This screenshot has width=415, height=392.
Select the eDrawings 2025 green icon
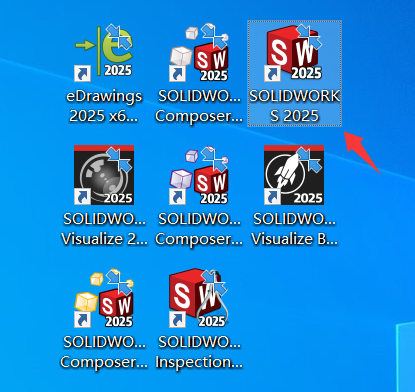point(104,51)
